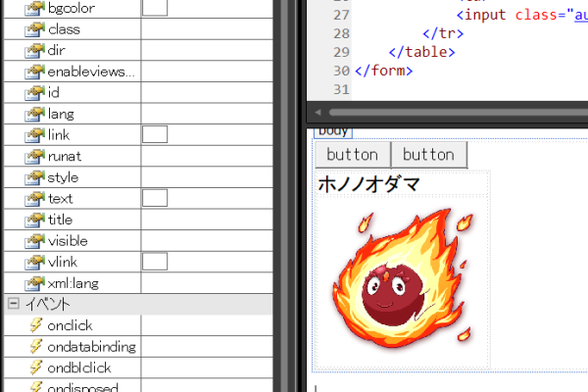Click the <input tag on line 27

pos(481,15)
